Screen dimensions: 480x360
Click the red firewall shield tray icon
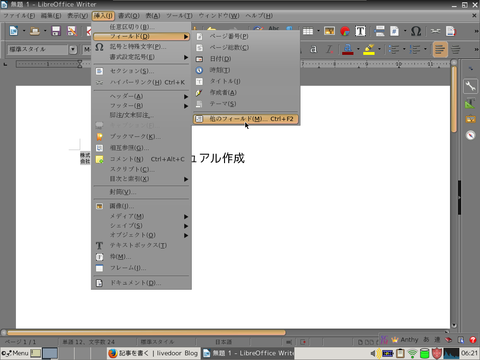pos(437,353)
